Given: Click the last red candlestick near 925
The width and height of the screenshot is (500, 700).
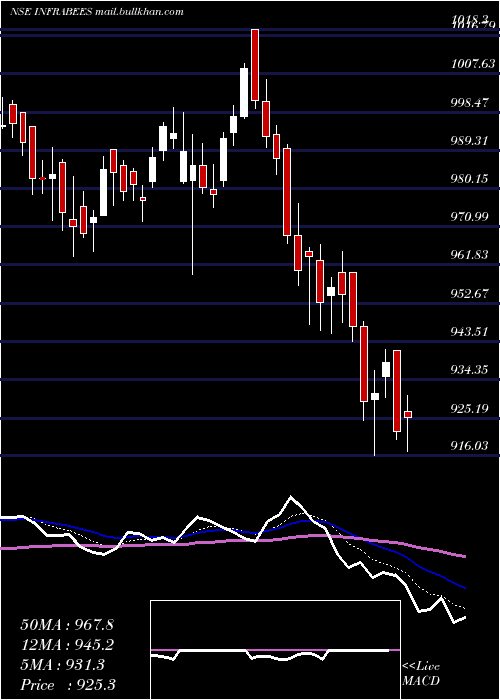Looking at the screenshot, I should (x=408, y=414).
